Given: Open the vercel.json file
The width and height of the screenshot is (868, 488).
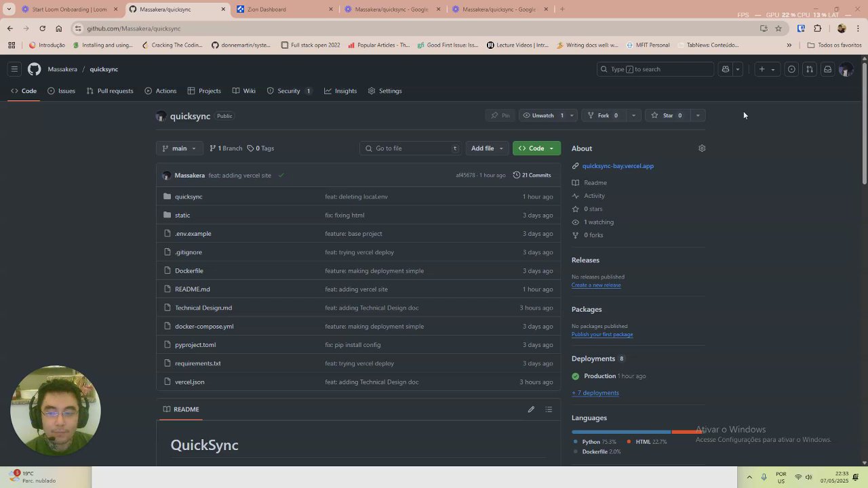Looking at the screenshot, I should click(190, 382).
